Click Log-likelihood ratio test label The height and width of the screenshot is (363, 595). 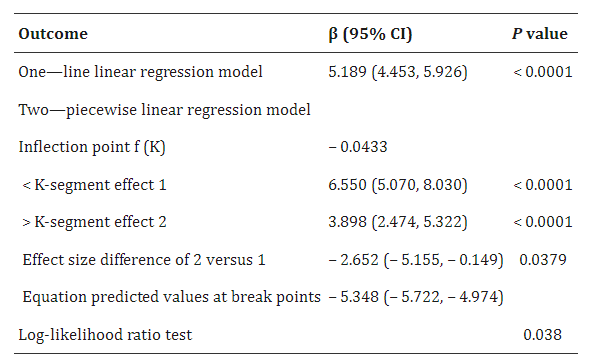pos(105,335)
